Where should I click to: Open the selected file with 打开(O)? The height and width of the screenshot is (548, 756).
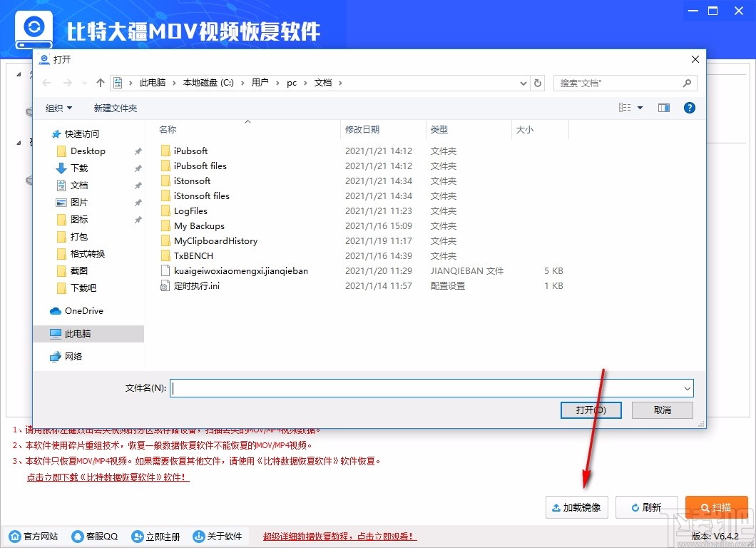click(591, 410)
